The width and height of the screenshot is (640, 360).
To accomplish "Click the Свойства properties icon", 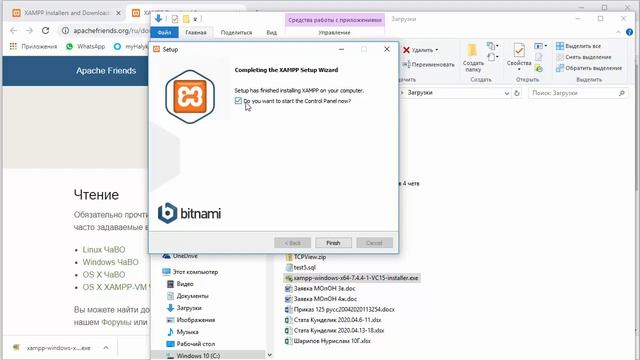I will point(519,51).
